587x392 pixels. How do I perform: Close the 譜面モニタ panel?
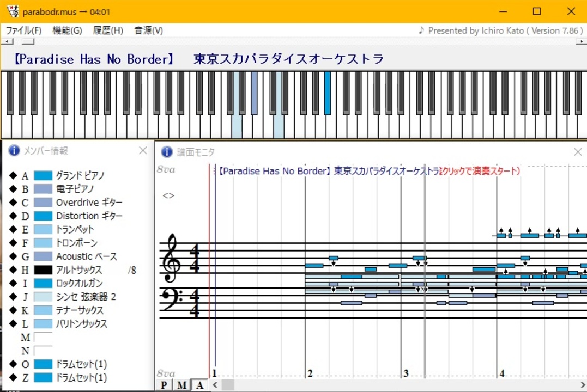(578, 152)
